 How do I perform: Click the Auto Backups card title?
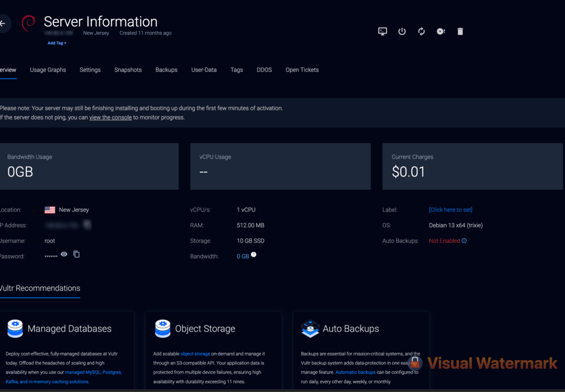(351, 329)
